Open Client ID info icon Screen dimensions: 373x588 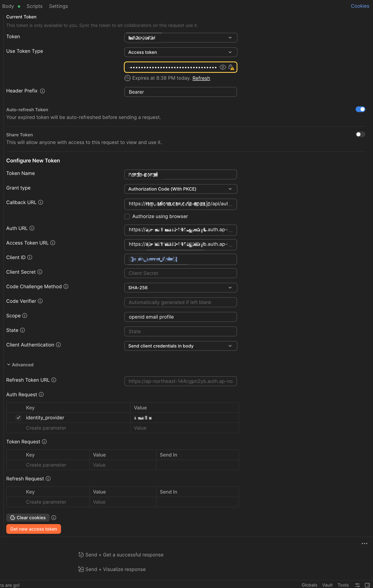point(30,257)
